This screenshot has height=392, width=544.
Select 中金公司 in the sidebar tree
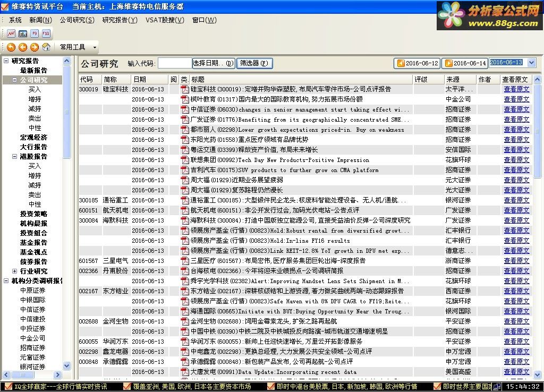tap(33, 338)
